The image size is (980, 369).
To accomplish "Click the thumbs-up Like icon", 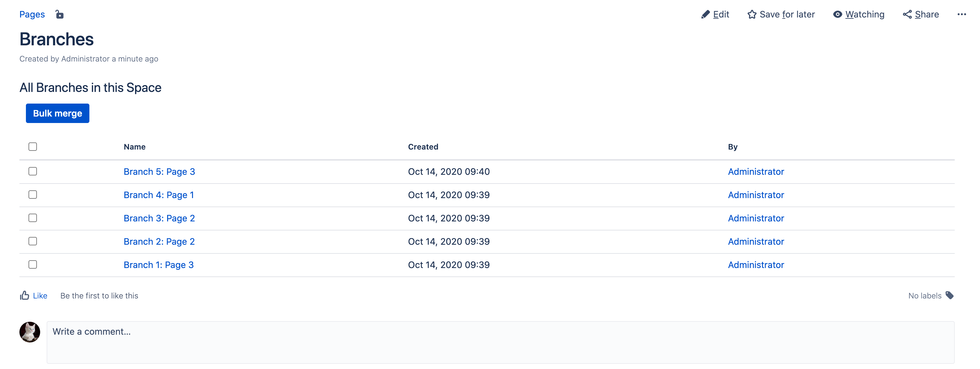I will (x=25, y=296).
